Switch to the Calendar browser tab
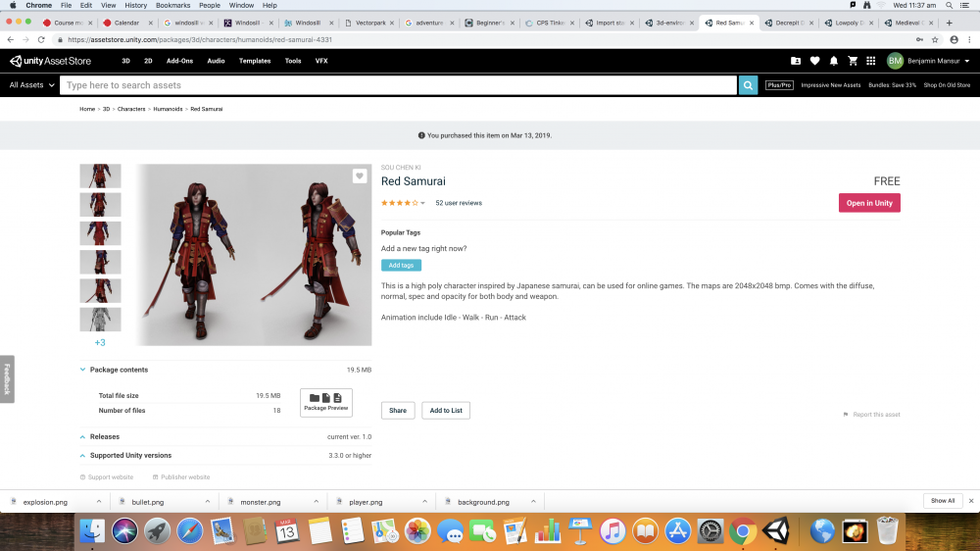The image size is (980, 551). click(126, 23)
